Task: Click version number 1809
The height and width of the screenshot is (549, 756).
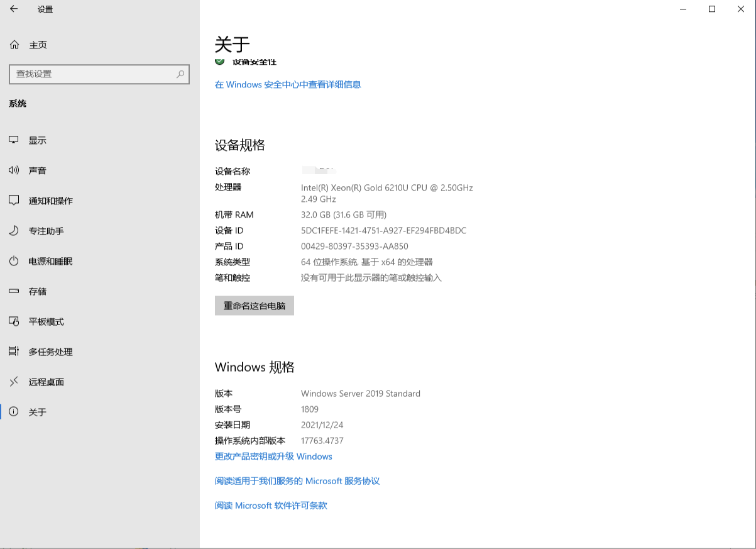Action: [x=310, y=409]
